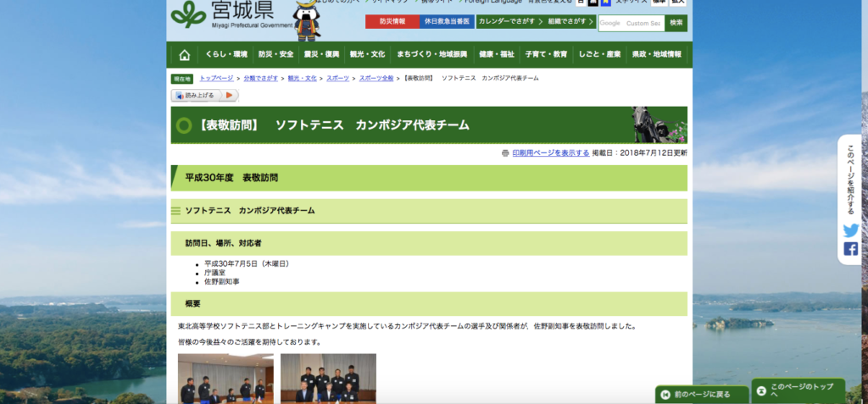
Task: Click the 前のページに戻る button
Action: [x=702, y=395]
